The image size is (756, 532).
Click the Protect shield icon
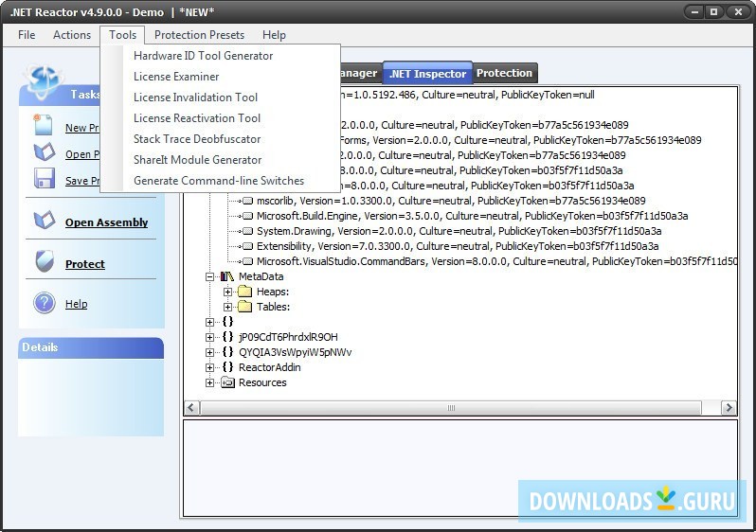point(45,261)
